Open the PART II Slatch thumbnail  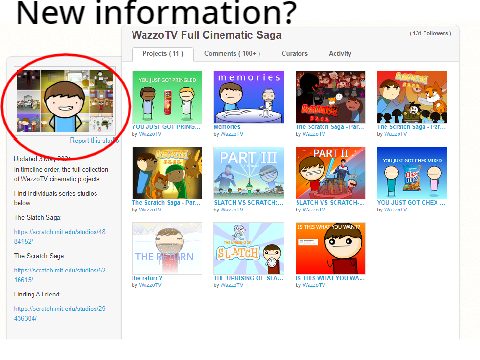331,173
